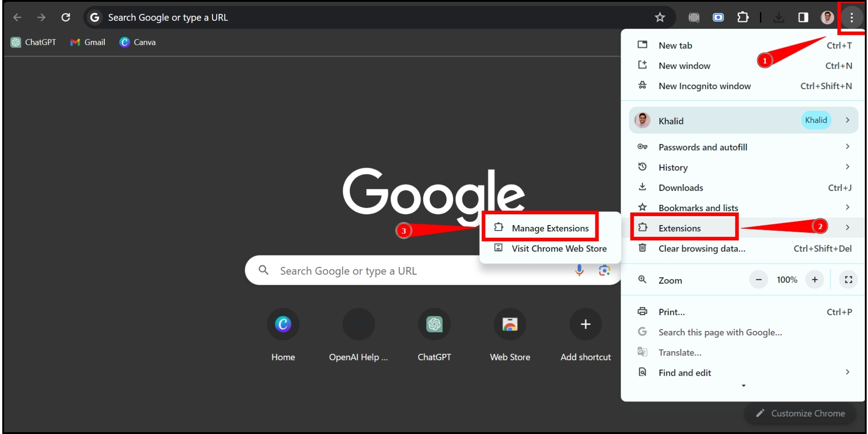The image size is (868, 434).
Task: Select Manage Extensions from the submenu
Action: coord(550,228)
